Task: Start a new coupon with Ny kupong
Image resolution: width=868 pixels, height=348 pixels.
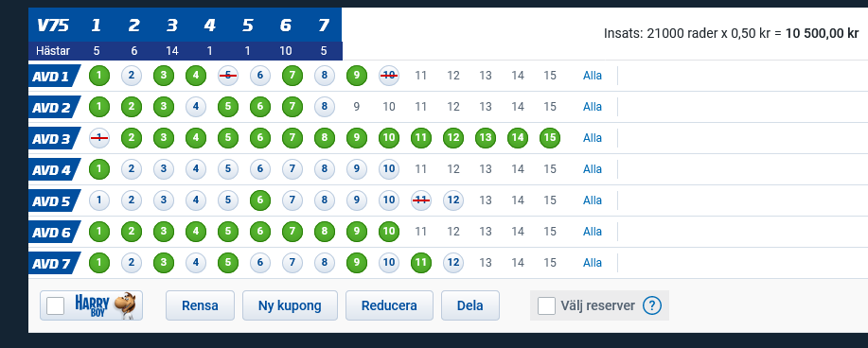Action: (x=290, y=305)
